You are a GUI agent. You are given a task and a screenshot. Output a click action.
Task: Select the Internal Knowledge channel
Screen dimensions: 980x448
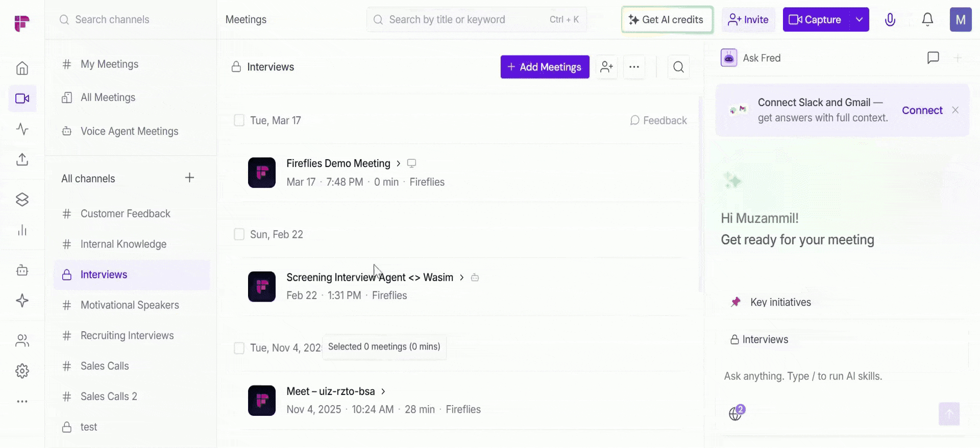tap(132, 244)
